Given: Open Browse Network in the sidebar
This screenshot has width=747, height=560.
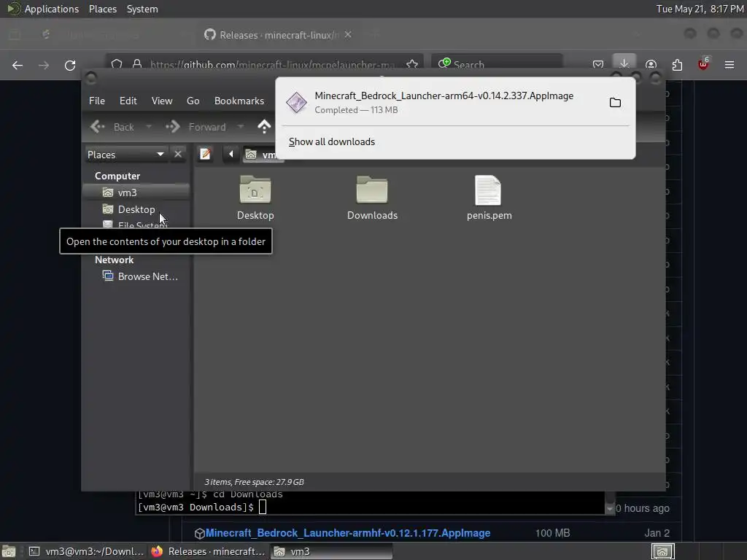Looking at the screenshot, I should 140,276.
